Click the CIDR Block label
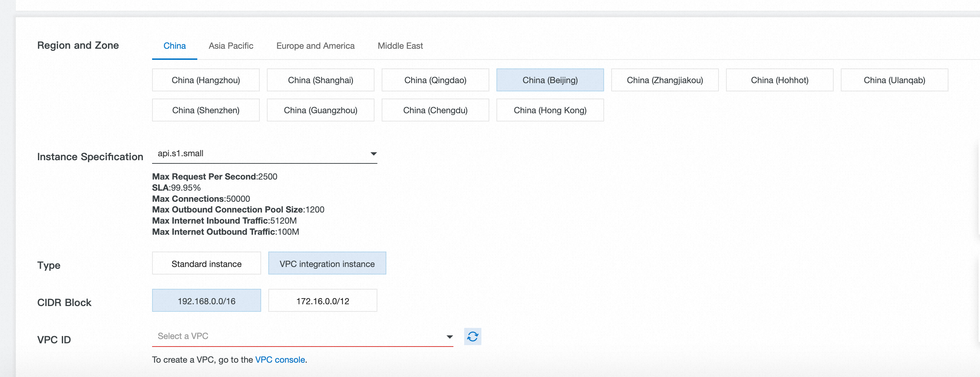Screen dimensions: 980x377 [64, 302]
